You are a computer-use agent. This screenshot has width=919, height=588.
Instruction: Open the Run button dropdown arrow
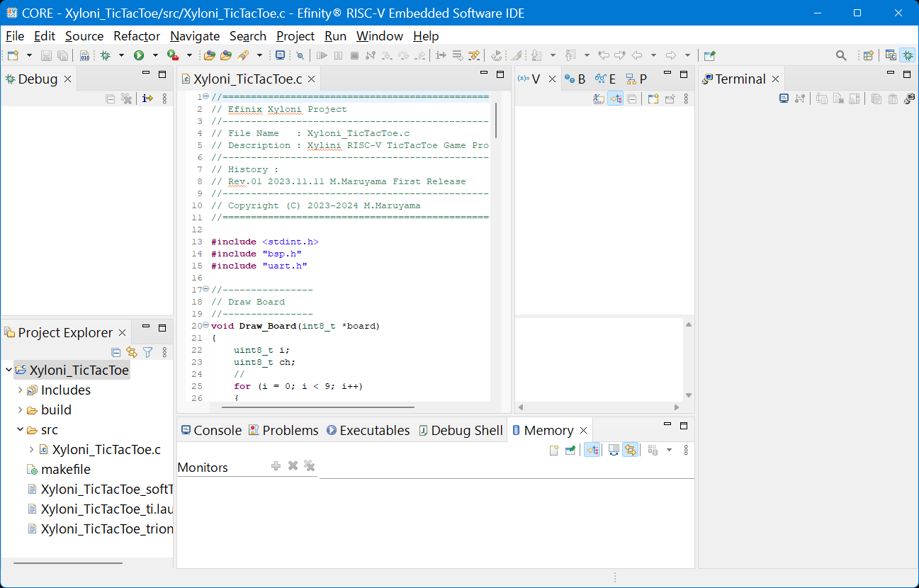point(155,55)
